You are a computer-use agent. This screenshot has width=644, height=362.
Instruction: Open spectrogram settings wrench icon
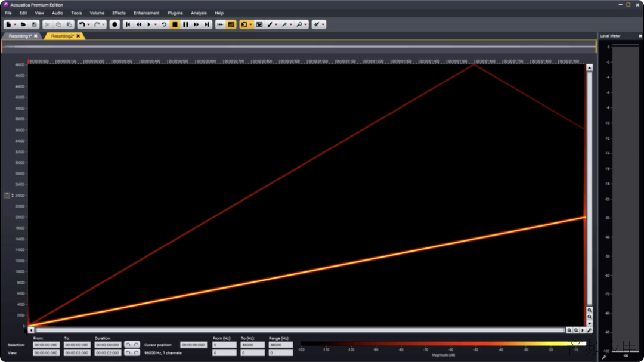[589, 330]
